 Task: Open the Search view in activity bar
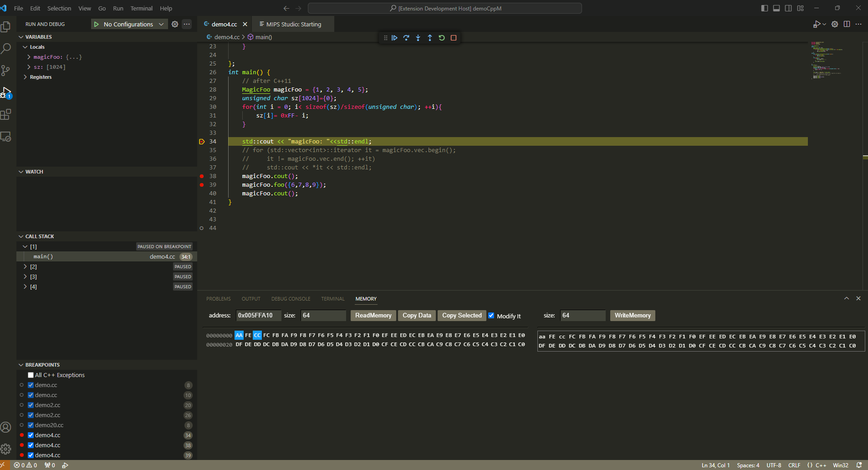(6, 48)
